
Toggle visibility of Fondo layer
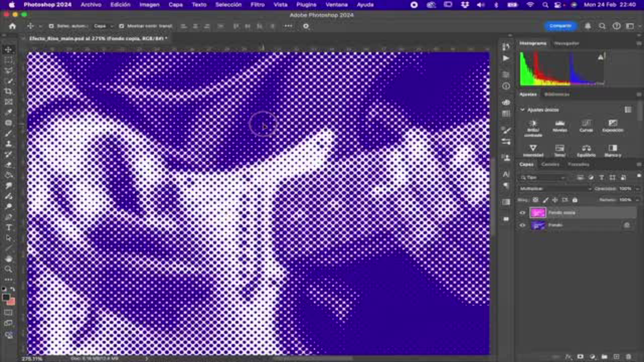[522, 225]
